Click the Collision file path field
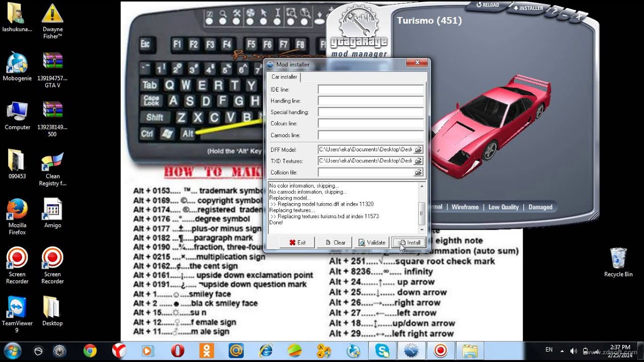The height and width of the screenshot is (362, 644). (366, 172)
